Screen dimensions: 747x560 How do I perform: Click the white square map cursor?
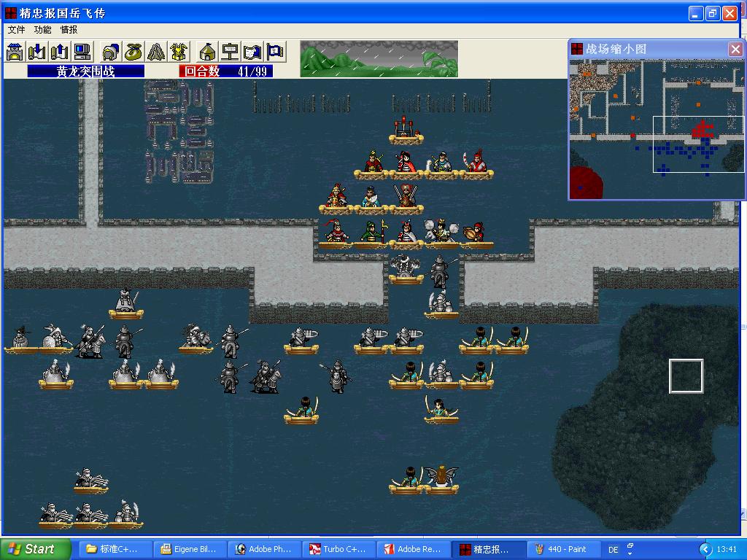point(686,376)
